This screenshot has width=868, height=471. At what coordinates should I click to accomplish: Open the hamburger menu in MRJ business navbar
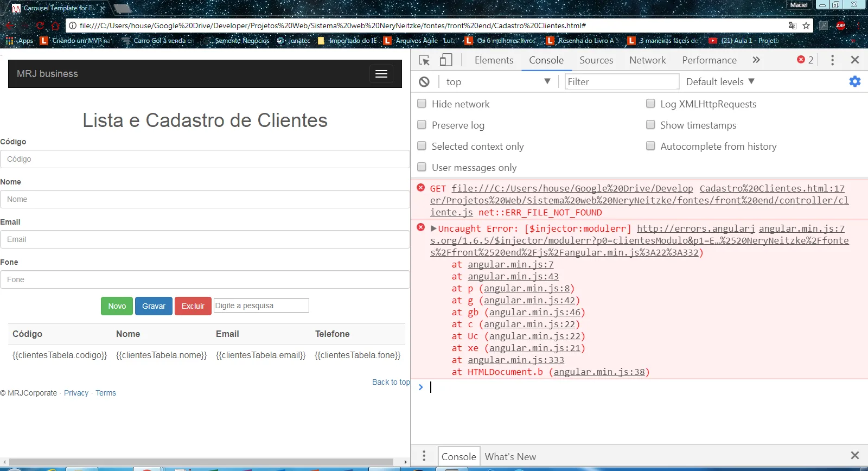click(x=381, y=74)
